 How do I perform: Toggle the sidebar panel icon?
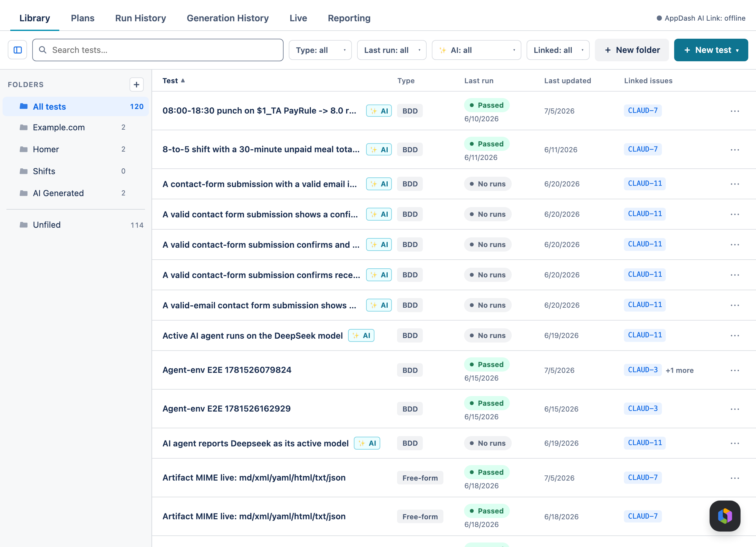[x=17, y=50]
